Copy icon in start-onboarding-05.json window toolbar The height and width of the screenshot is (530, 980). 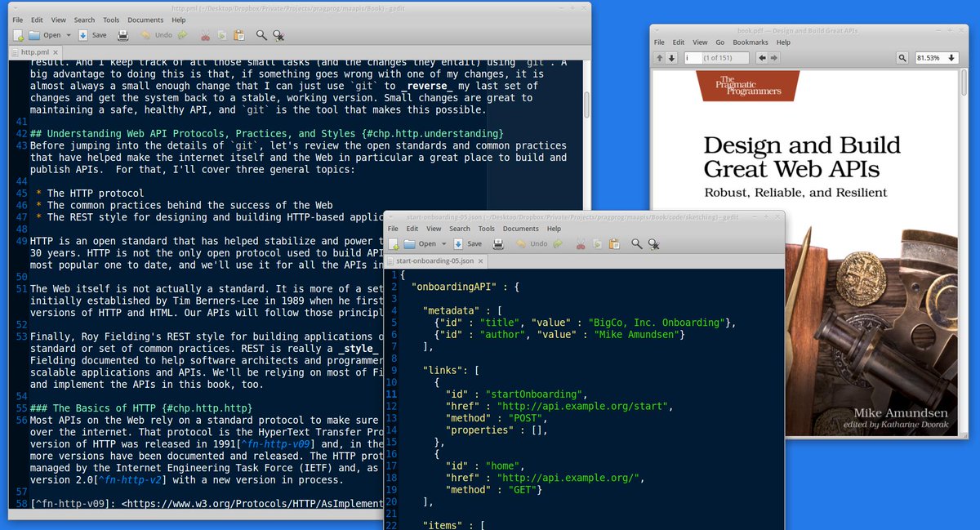click(597, 243)
